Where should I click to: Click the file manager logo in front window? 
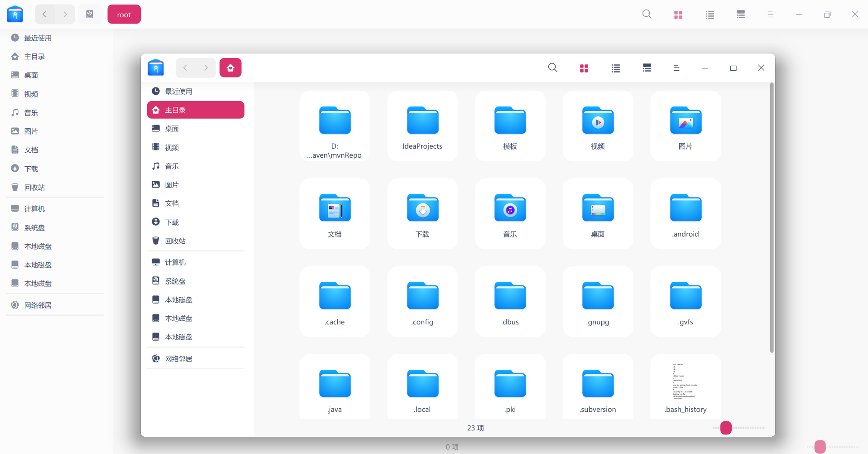click(156, 68)
